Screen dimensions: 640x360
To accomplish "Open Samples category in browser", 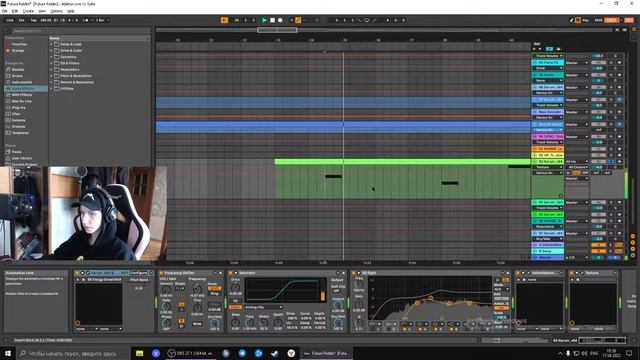I will tap(18, 120).
